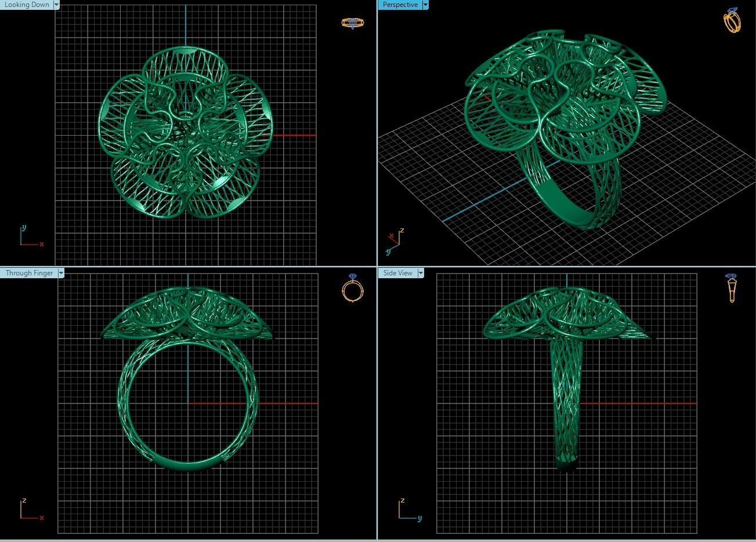Select the Perspective viewport label
Screen dimensions: 756x542
pyautogui.click(x=400, y=5)
